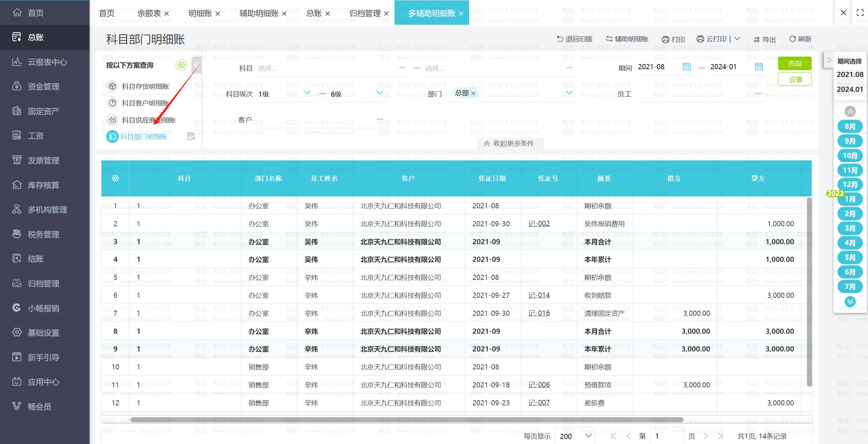Viewport: 868px width, 444px height.
Task: Refresh the report with 刷新 icon
Action: tap(793, 39)
